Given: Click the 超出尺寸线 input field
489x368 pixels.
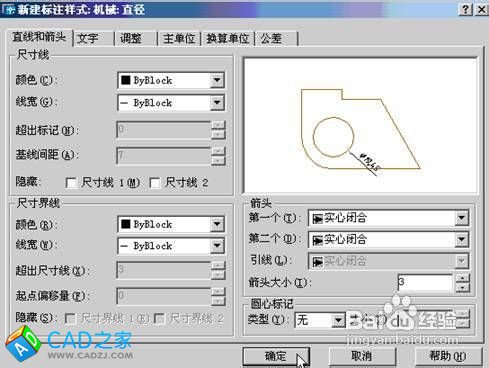Looking at the screenshot, I should (x=164, y=270).
